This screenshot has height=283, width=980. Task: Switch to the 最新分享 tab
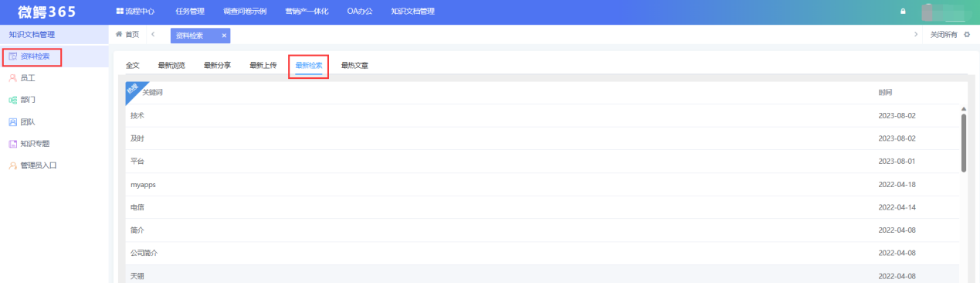pyautogui.click(x=217, y=66)
